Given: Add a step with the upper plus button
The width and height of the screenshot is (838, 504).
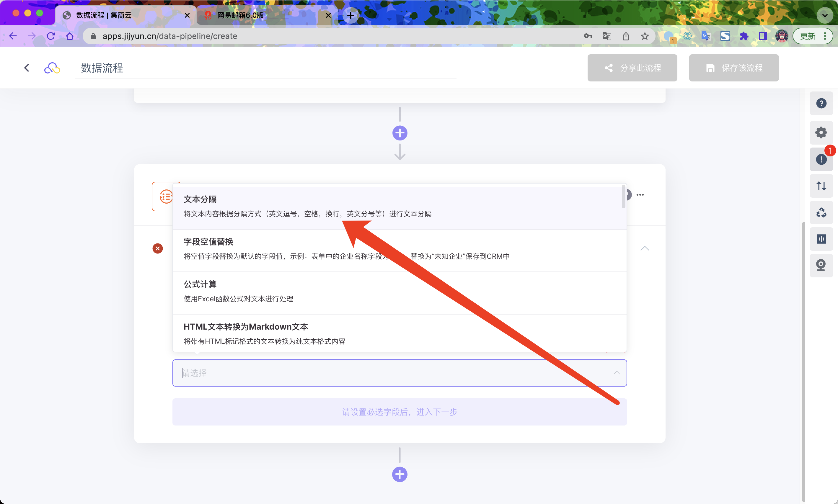Looking at the screenshot, I should point(400,133).
